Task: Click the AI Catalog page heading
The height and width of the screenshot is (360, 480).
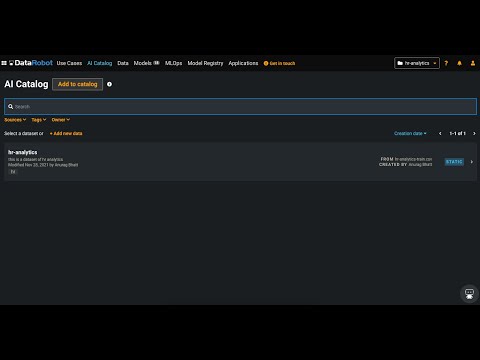Action: click(26, 84)
